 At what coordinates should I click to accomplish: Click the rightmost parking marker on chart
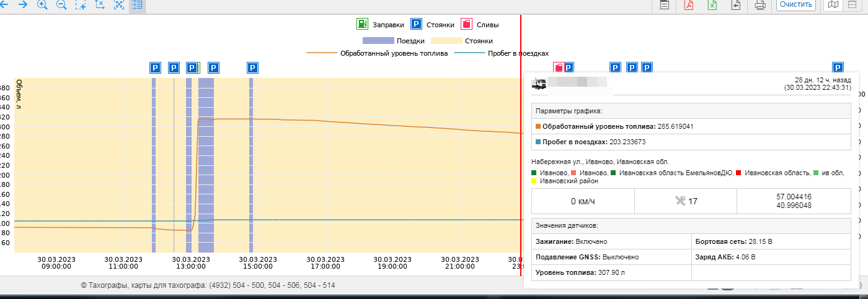click(x=838, y=67)
